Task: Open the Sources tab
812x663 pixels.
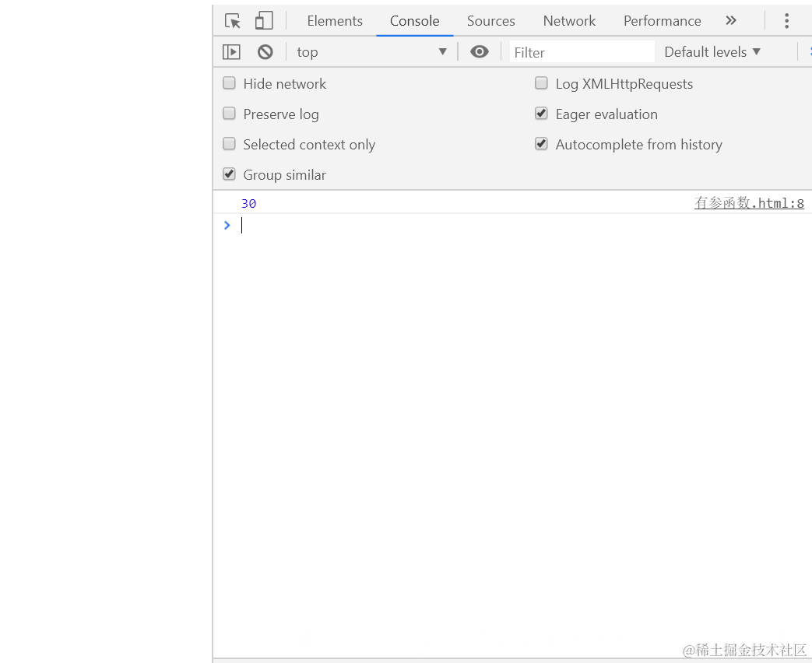Action: (x=491, y=21)
